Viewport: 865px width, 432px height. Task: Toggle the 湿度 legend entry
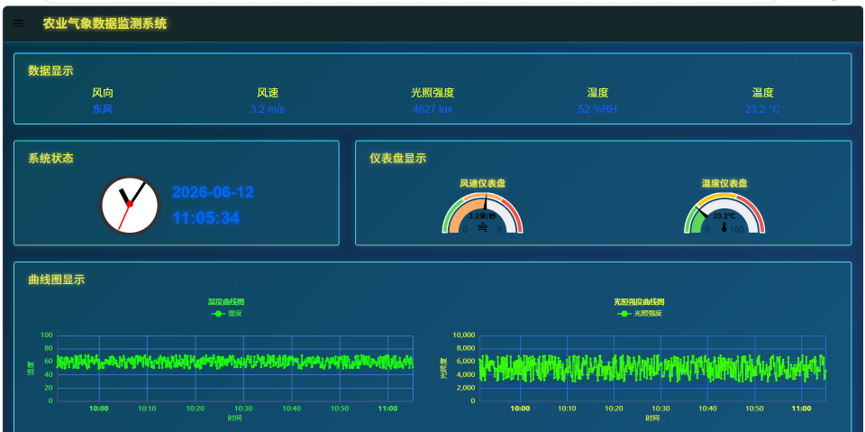[226, 313]
